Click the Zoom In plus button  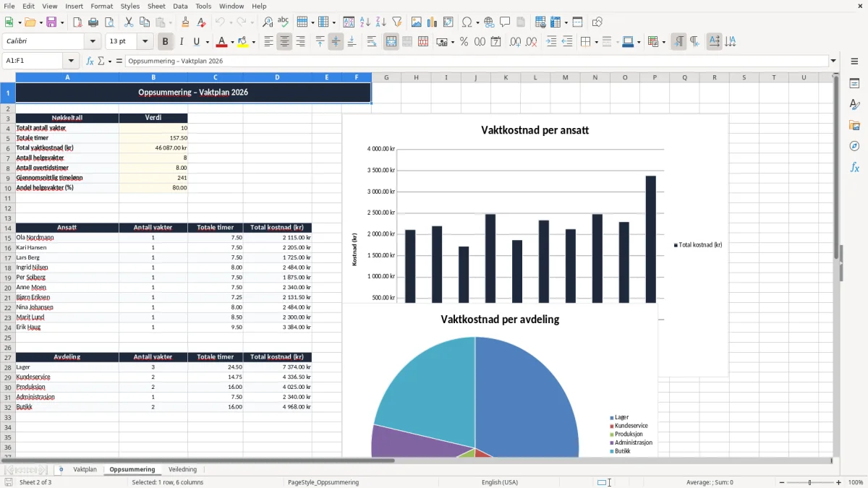839,482
